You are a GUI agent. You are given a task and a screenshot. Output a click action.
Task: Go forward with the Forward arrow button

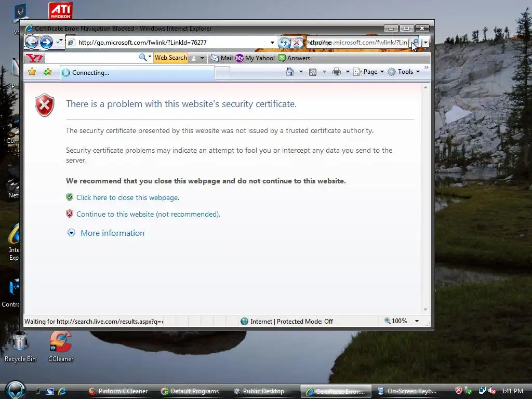coord(46,43)
